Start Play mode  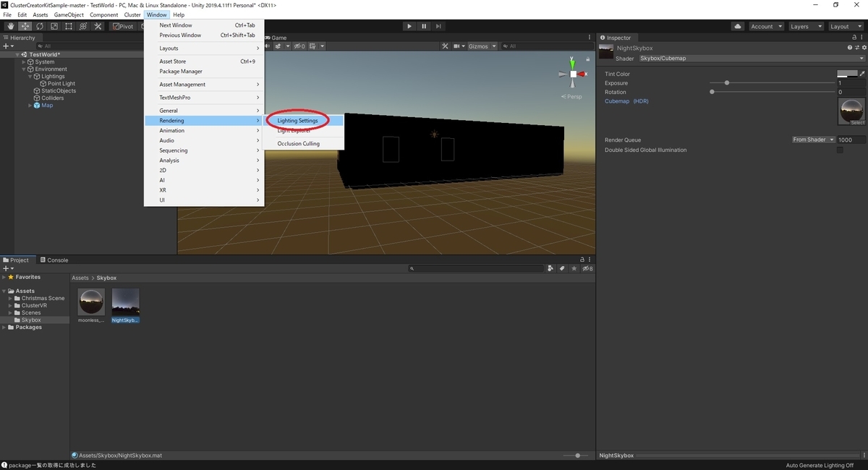(409, 26)
